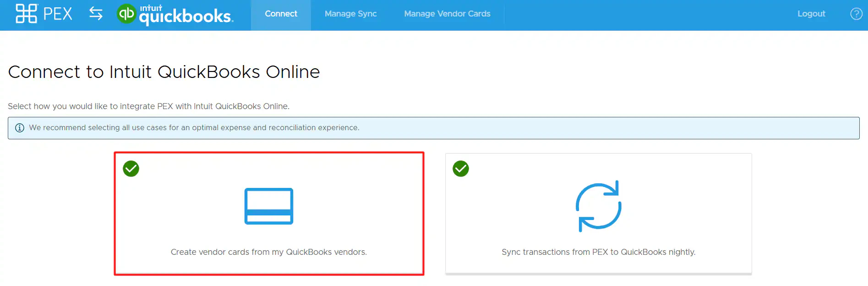Click the 'Select how you would like to integrate' text

149,106
